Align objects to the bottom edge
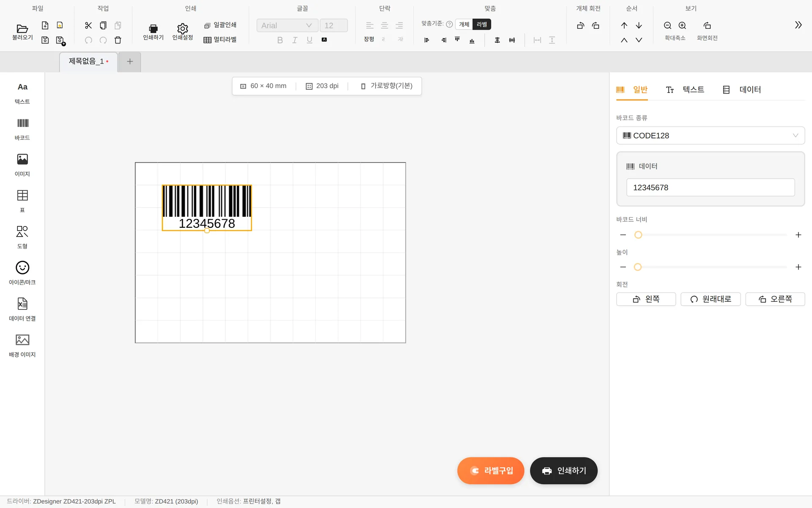Image resolution: width=812 pixels, height=508 pixels. tap(472, 41)
